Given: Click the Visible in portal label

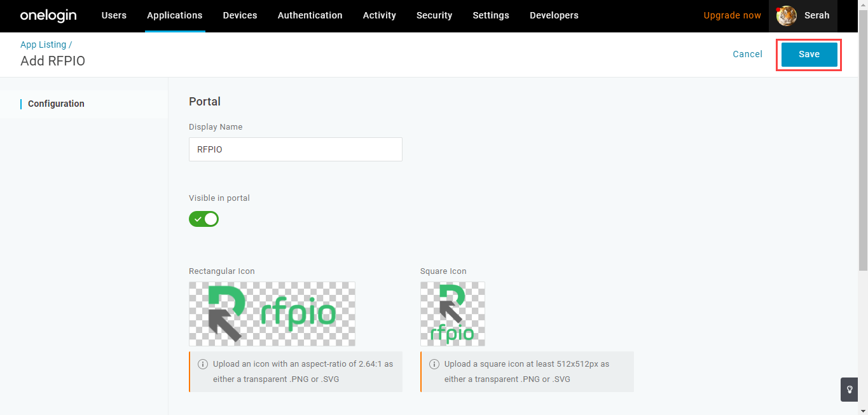Looking at the screenshot, I should point(219,198).
